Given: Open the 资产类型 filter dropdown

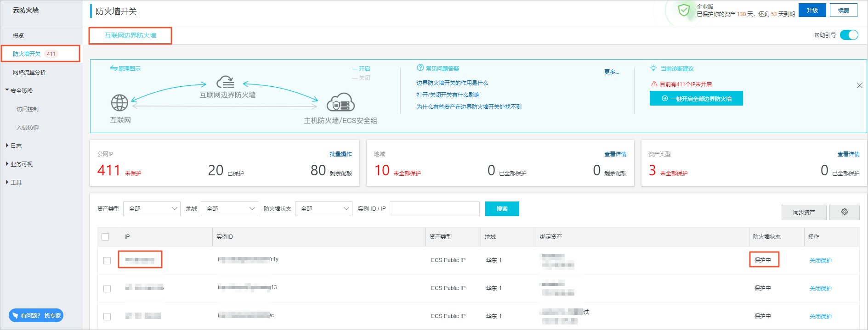Looking at the screenshot, I should coord(152,209).
